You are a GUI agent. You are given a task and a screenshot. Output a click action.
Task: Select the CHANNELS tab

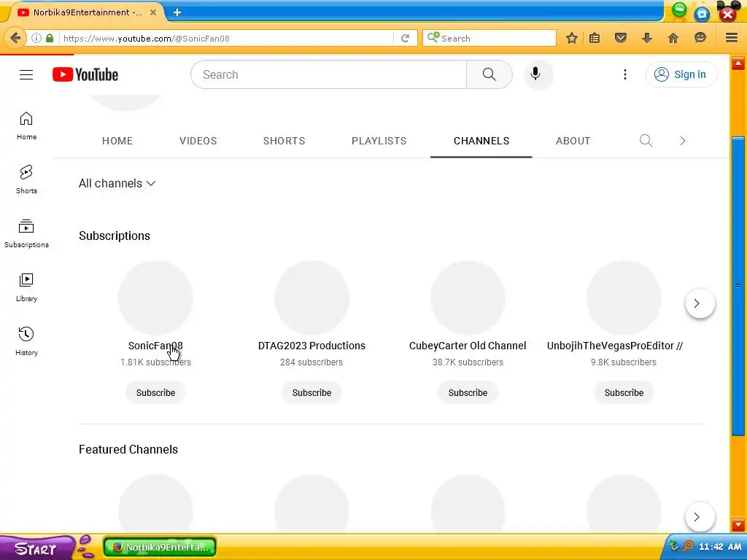pyautogui.click(x=481, y=141)
